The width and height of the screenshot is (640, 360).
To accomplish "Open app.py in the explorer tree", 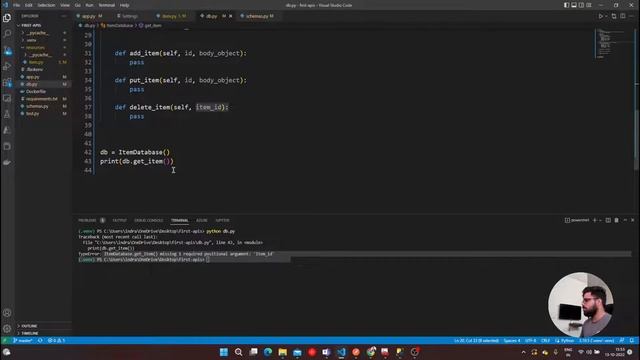I will click(33, 77).
